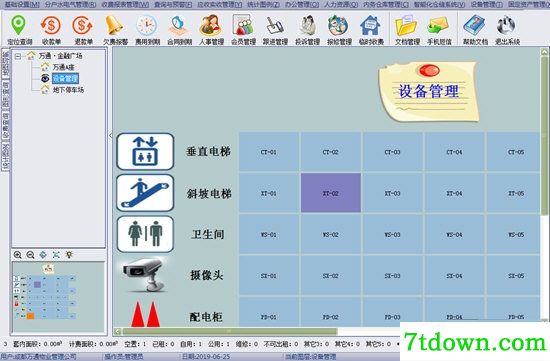Click the 配电柜 row label
550x361 pixels.
point(206,317)
